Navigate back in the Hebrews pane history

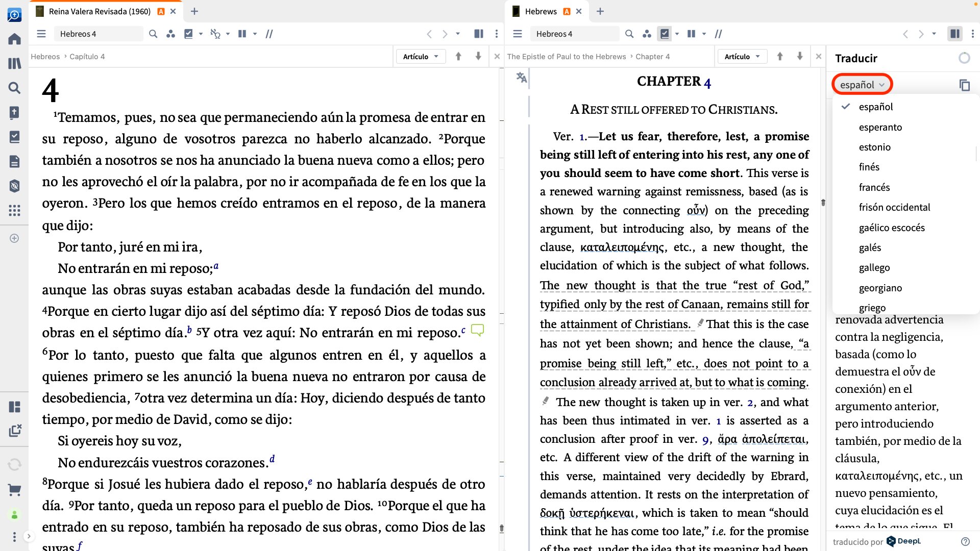[x=905, y=34]
